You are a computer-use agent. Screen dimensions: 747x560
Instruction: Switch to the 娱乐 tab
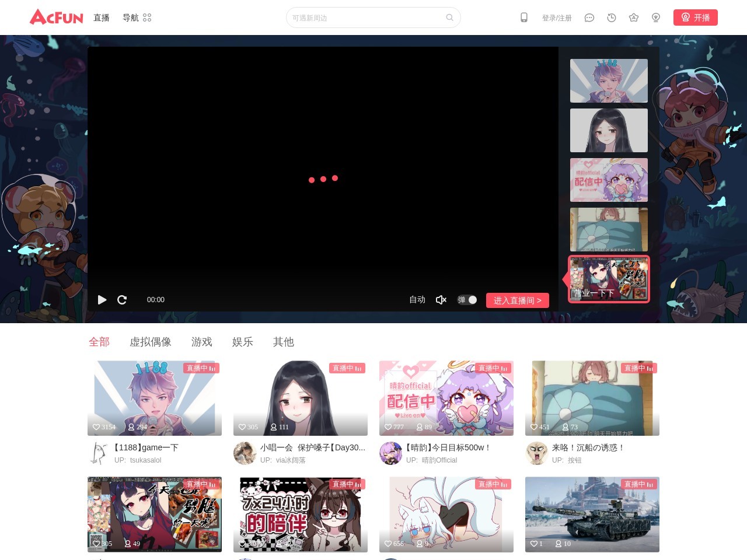pos(243,342)
